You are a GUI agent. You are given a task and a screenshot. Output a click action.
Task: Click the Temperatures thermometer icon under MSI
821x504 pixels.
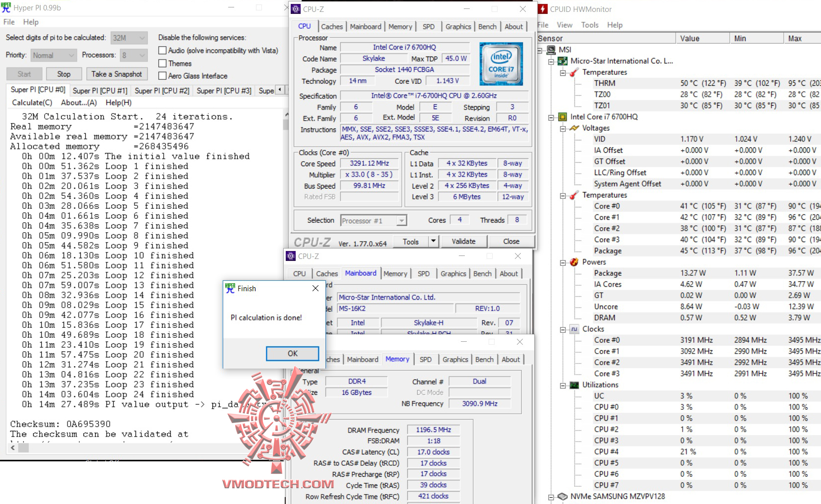coord(573,72)
